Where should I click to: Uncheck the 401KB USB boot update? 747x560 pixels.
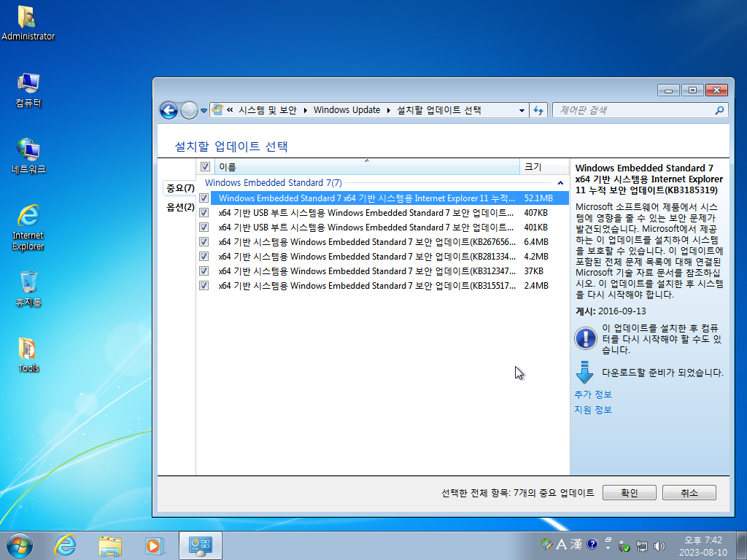point(204,227)
